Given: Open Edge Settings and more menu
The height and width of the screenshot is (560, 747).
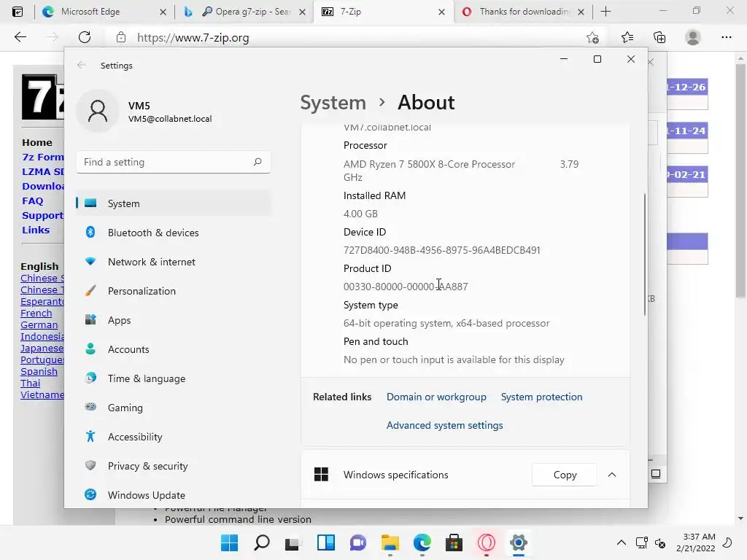Looking at the screenshot, I should coord(727,37).
